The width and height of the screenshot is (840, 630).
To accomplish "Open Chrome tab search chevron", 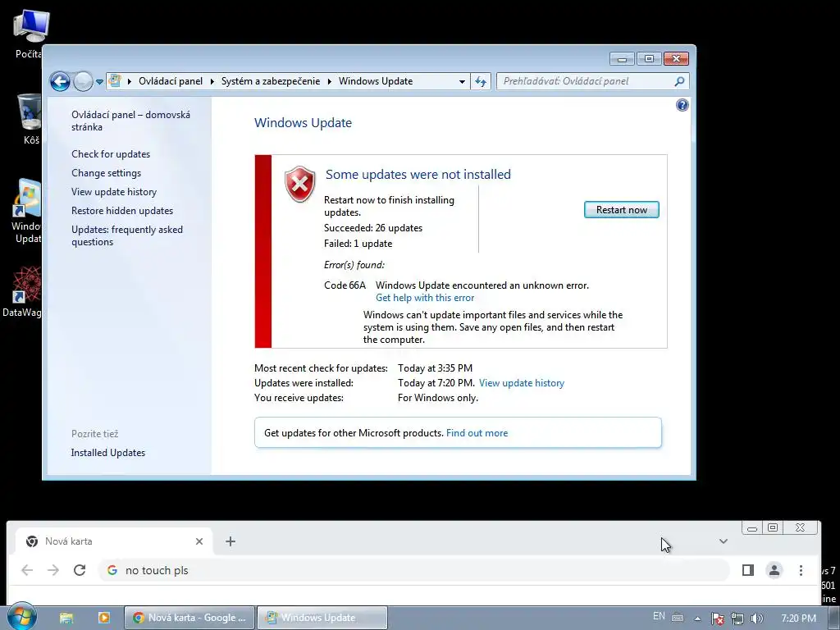I will click(x=724, y=541).
